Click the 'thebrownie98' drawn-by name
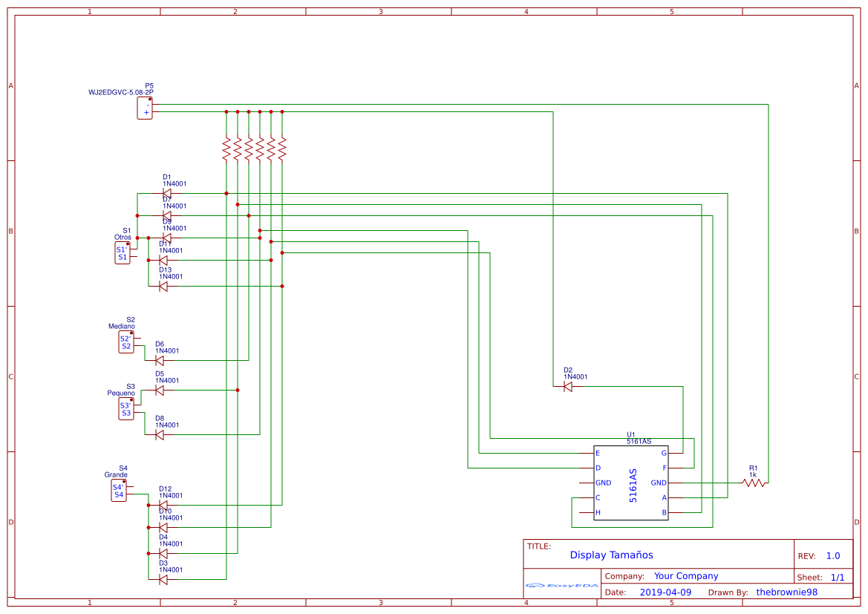This screenshot has width=868, height=614. [x=786, y=592]
